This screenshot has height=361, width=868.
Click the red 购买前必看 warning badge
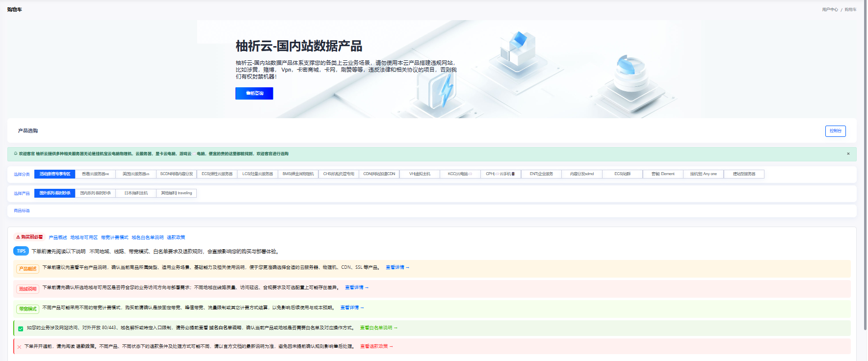tap(29, 237)
